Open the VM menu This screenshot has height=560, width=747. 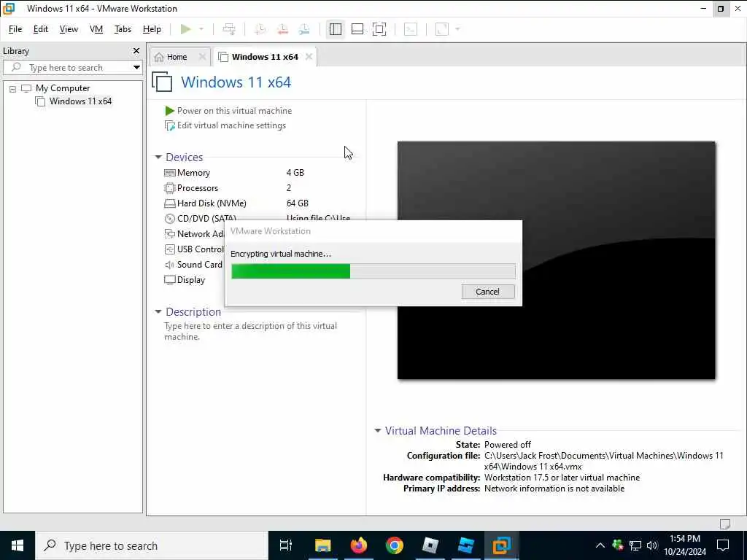pos(96,29)
